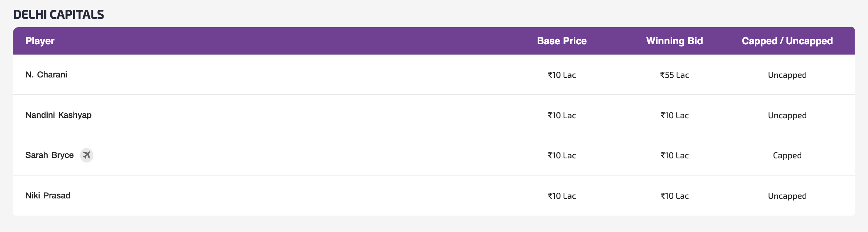Click Nandini Kashyap's Uncapped status
Image resolution: width=868 pixels, height=232 pixels.
coord(787,116)
